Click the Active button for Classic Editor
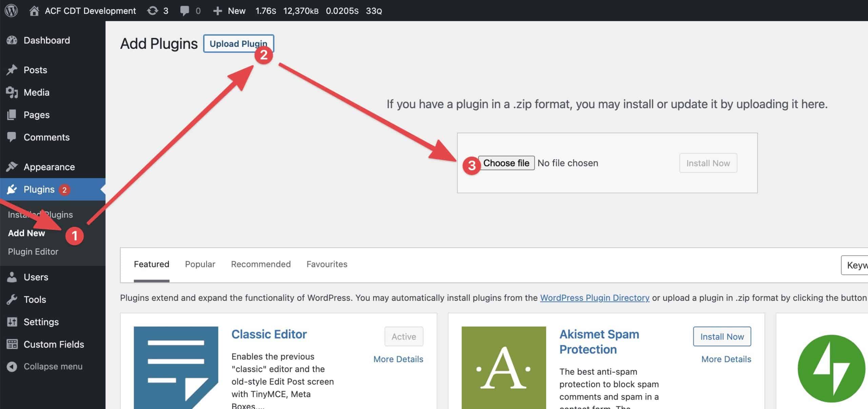The image size is (868, 409). pos(403,336)
